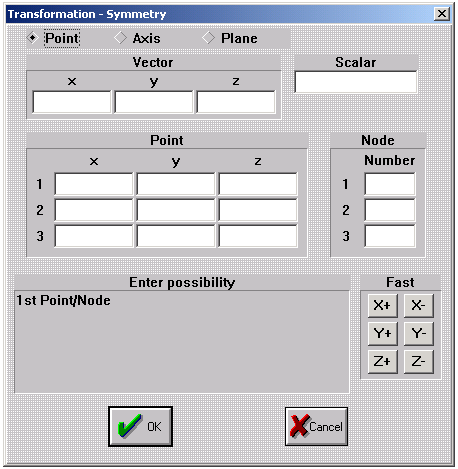Click the X- fast direction button

(x=419, y=305)
